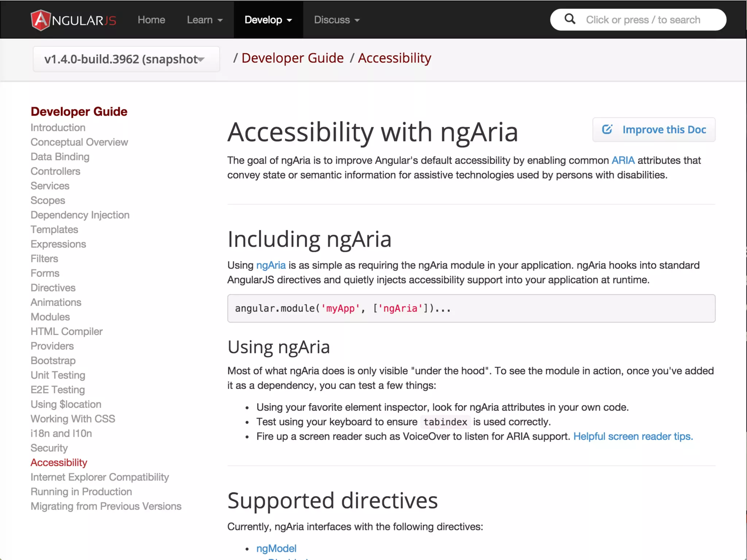Click the magnifying glass search icon
The image size is (747, 560).
coord(570,19)
